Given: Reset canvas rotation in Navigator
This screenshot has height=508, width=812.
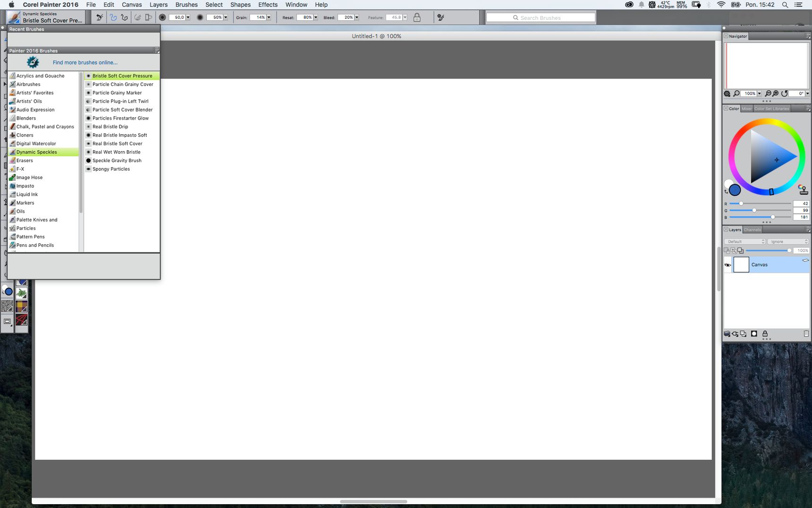Looking at the screenshot, I should pyautogui.click(x=785, y=94).
